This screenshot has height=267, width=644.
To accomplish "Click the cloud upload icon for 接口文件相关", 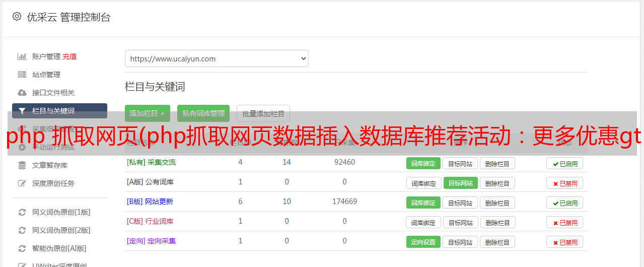I will tap(22, 93).
